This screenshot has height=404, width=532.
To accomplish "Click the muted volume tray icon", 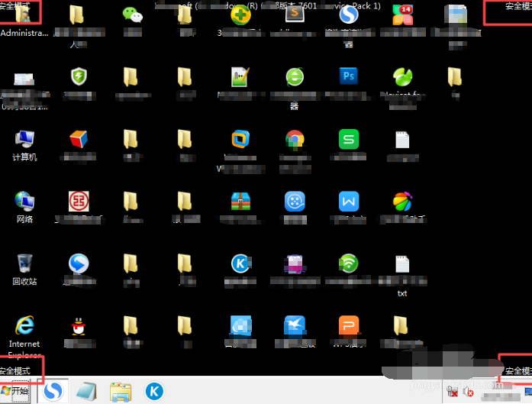I will [468, 392].
